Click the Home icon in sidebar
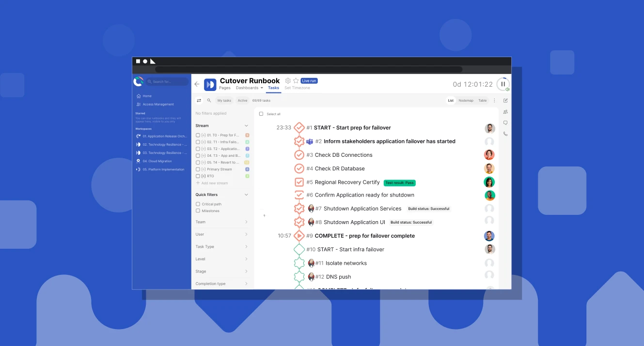The height and width of the screenshot is (346, 644). click(x=139, y=96)
